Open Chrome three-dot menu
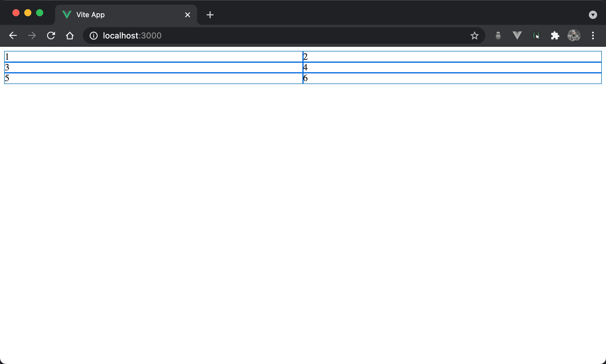This screenshot has height=364, width=606. (593, 36)
